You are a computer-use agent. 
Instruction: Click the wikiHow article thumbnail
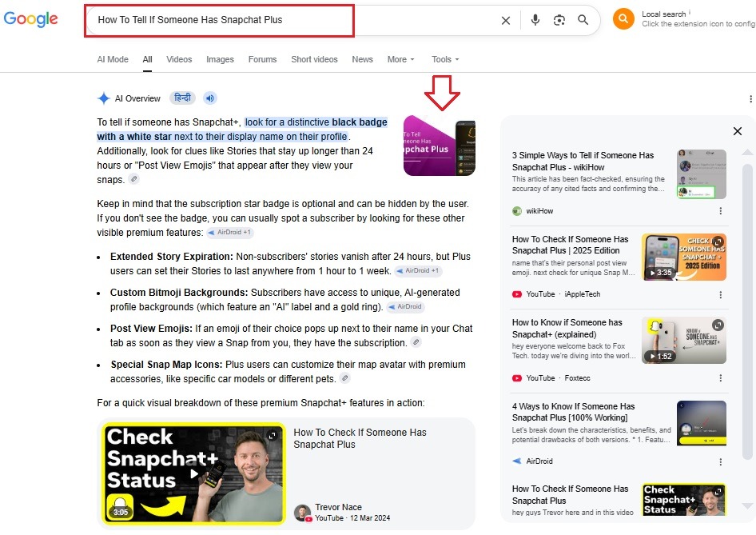[702, 174]
